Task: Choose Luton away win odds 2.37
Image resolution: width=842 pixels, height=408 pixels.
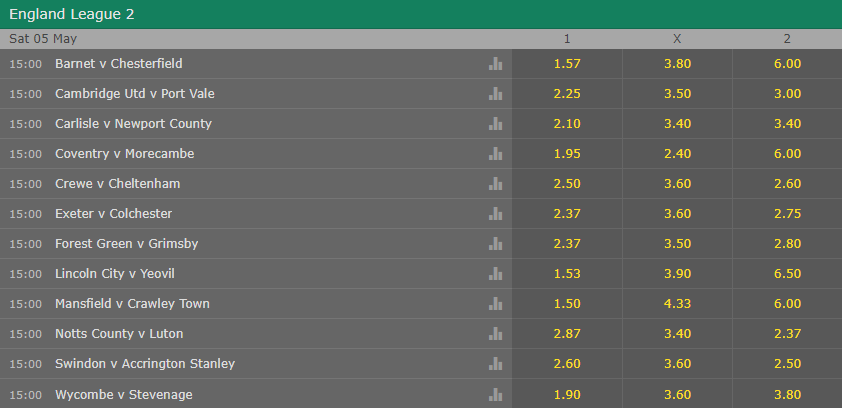Action: [x=787, y=334]
